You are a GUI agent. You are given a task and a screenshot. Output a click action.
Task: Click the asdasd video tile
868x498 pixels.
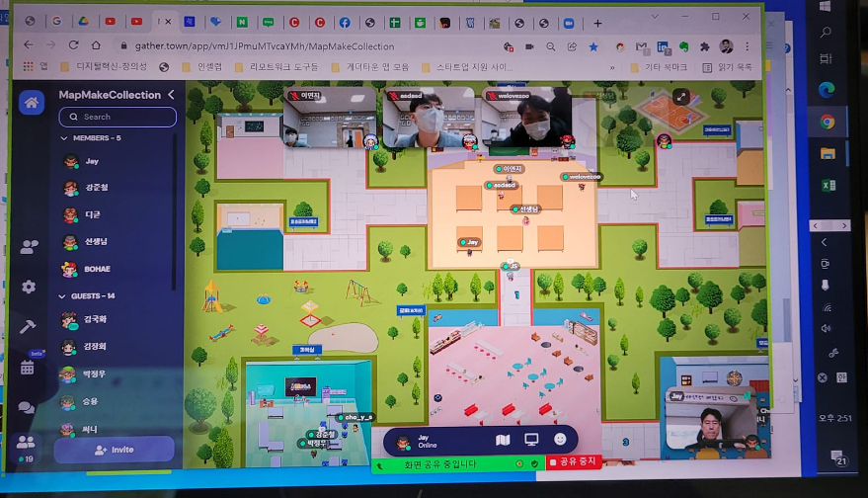tap(429, 118)
